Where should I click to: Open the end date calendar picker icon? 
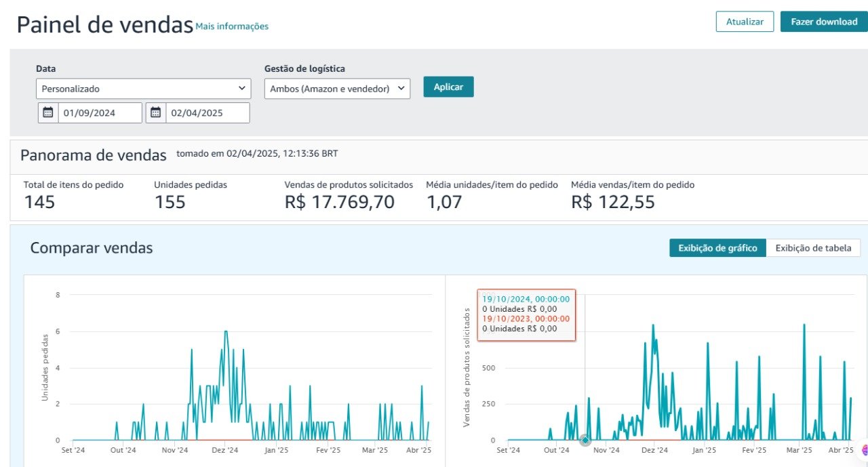[x=156, y=113]
